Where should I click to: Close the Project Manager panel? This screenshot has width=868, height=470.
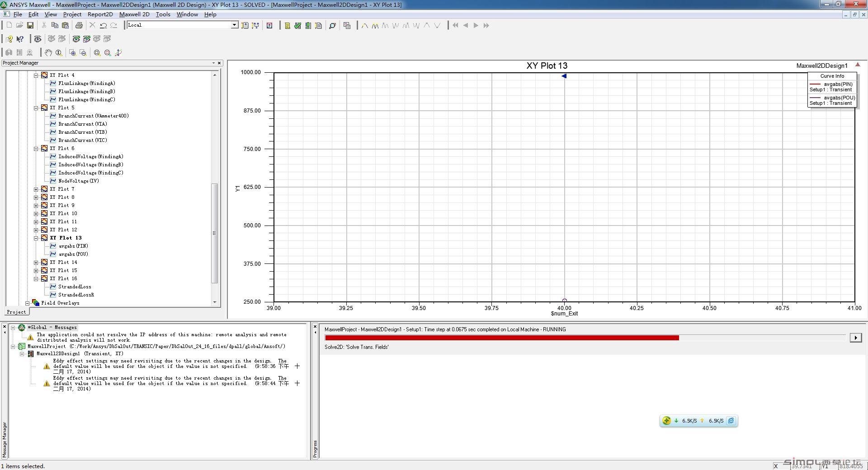pos(219,63)
